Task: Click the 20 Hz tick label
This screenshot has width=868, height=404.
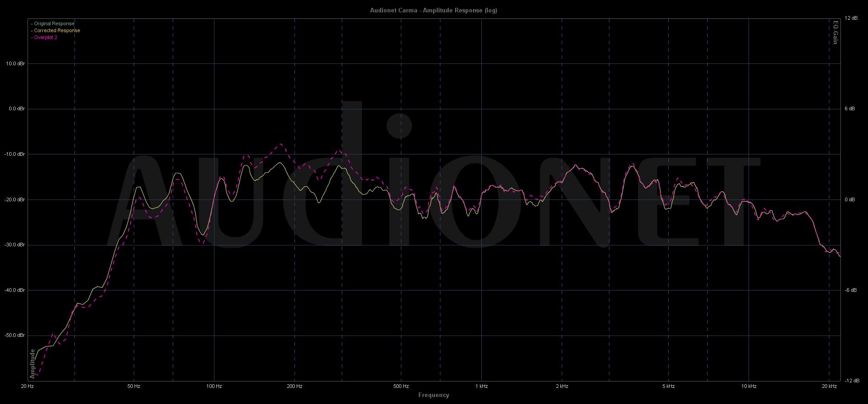Action: tap(28, 387)
